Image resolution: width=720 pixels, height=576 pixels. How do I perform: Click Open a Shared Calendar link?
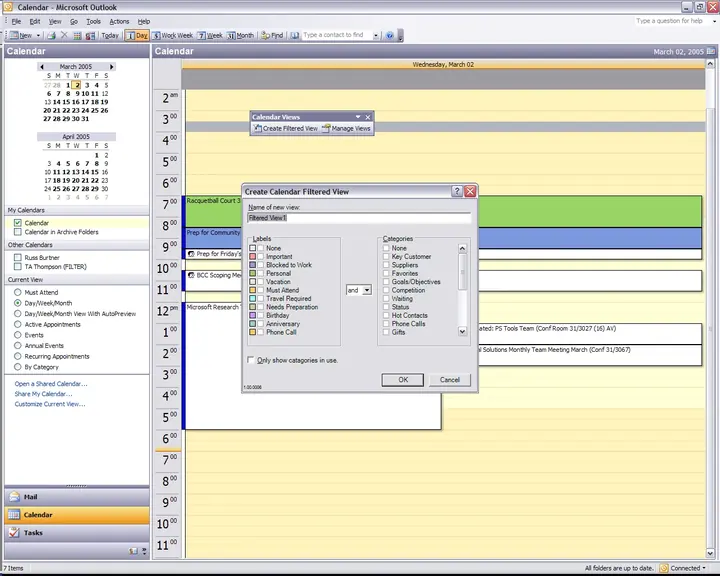point(51,384)
